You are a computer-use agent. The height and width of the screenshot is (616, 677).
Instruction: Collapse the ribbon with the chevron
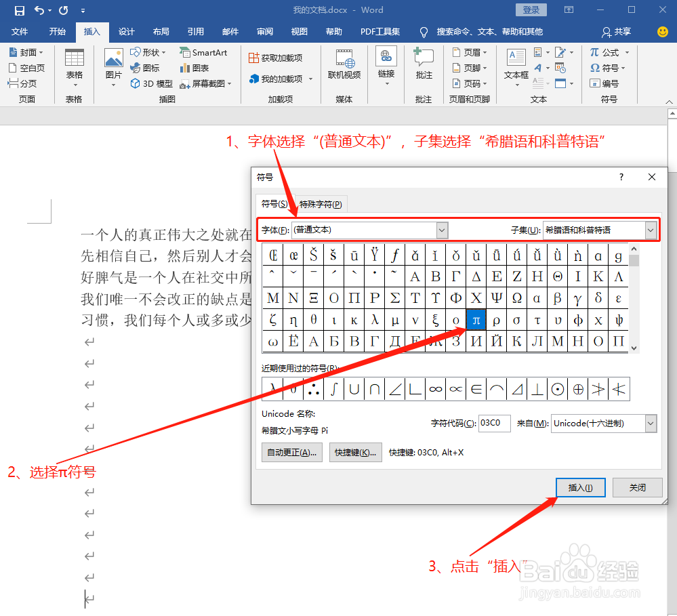pyautogui.click(x=669, y=102)
